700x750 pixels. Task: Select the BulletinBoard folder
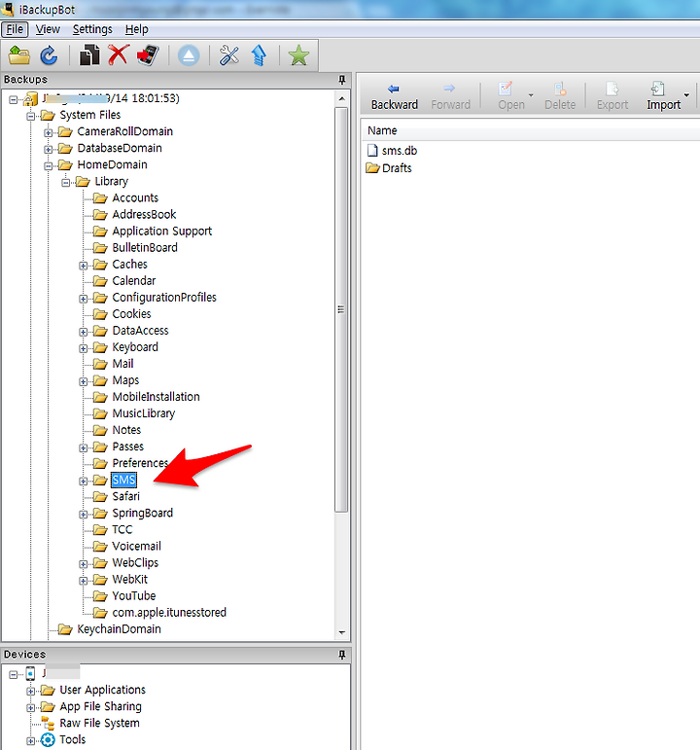pos(145,247)
